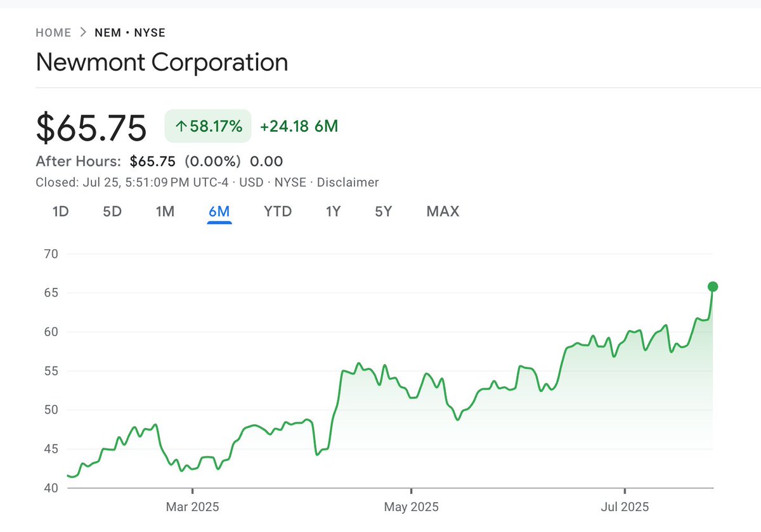This screenshot has width=761, height=532.
Task: Click the 60 y-axis label
Action: point(51,332)
